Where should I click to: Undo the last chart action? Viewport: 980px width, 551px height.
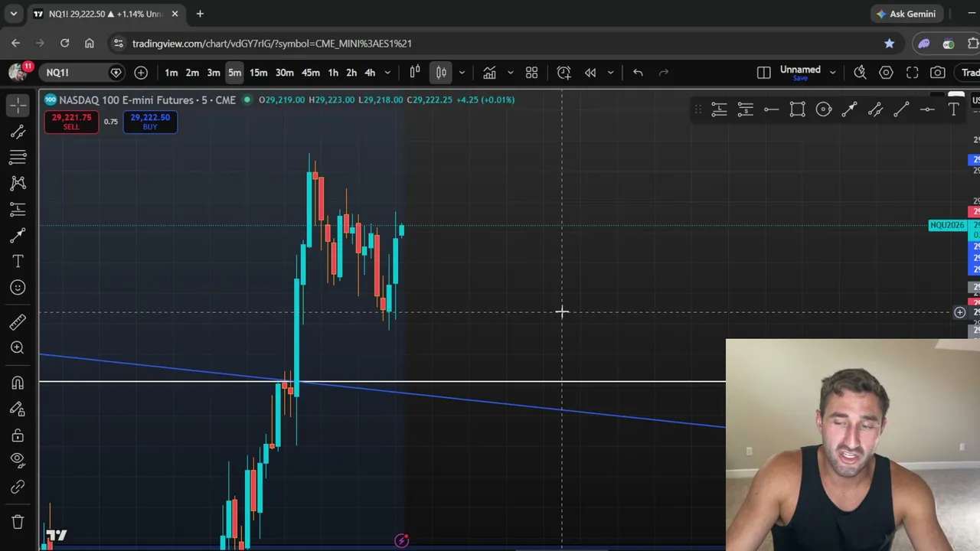[638, 73]
